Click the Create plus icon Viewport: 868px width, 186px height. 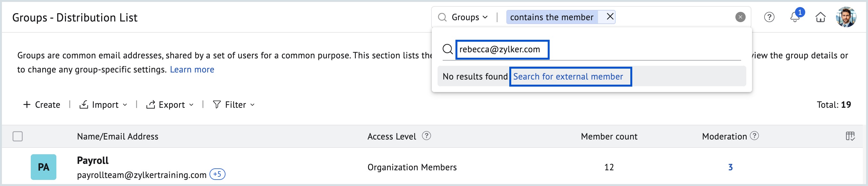26,104
